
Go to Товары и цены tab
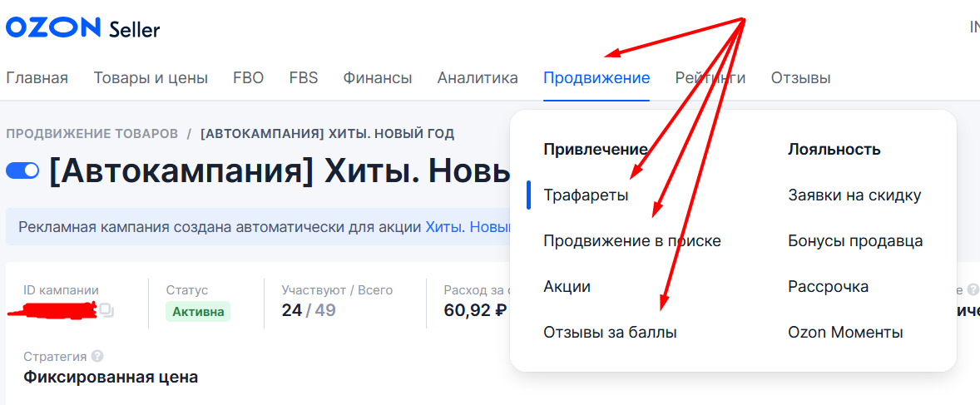[151, 78]
